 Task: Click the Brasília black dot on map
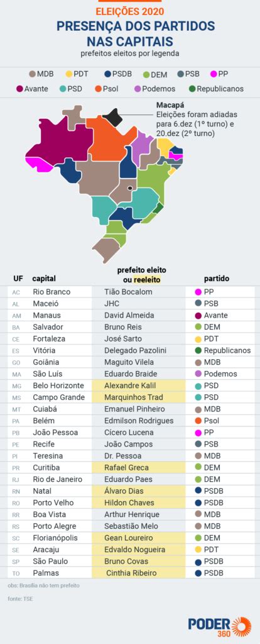coord(130,188)
